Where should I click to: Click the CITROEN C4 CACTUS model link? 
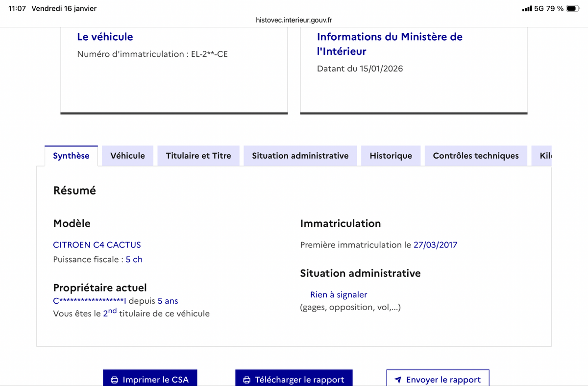(97, 245)
